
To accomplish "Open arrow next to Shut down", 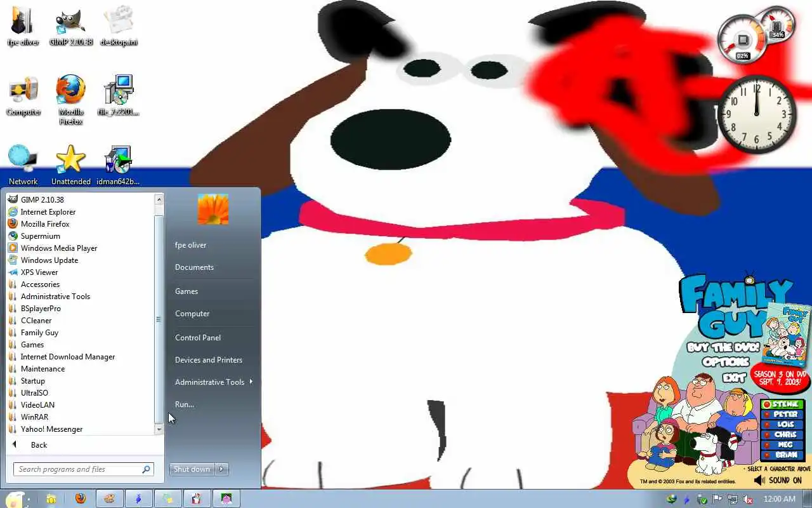I will pos(221,469).
